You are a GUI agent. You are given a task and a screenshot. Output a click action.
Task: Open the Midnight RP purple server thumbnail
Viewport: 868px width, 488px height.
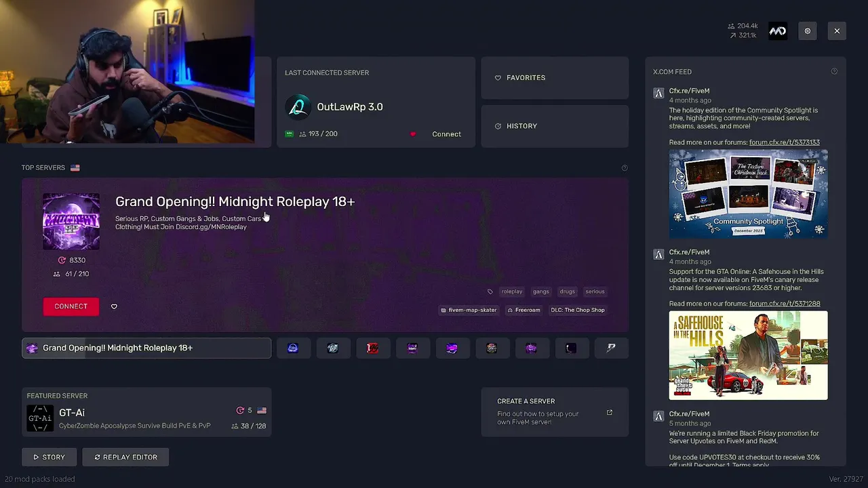pyautogui.click(x=71, y=222)
